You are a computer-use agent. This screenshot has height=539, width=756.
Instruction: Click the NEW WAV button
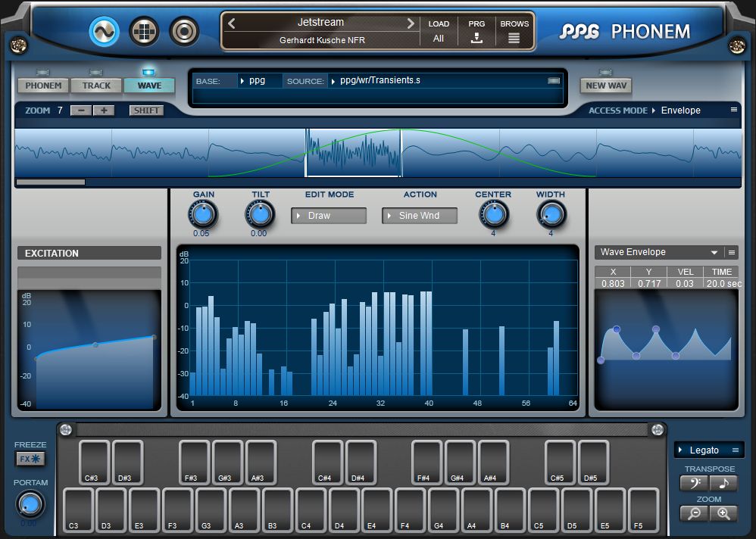point(606,86)
